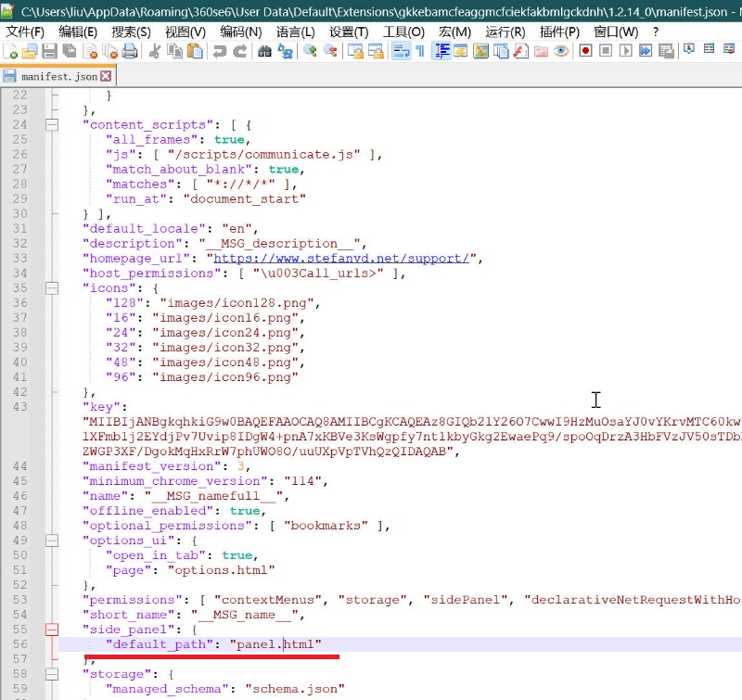The image size is (742, 700).
Task: Open the 插件(P) plugins menu
Action: click(559, 32)
